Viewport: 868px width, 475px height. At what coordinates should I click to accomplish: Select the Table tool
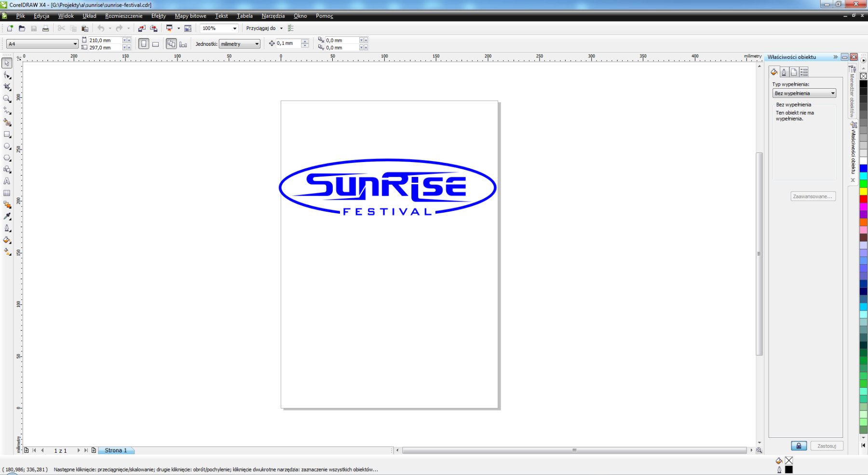click(x=7, y=193)
